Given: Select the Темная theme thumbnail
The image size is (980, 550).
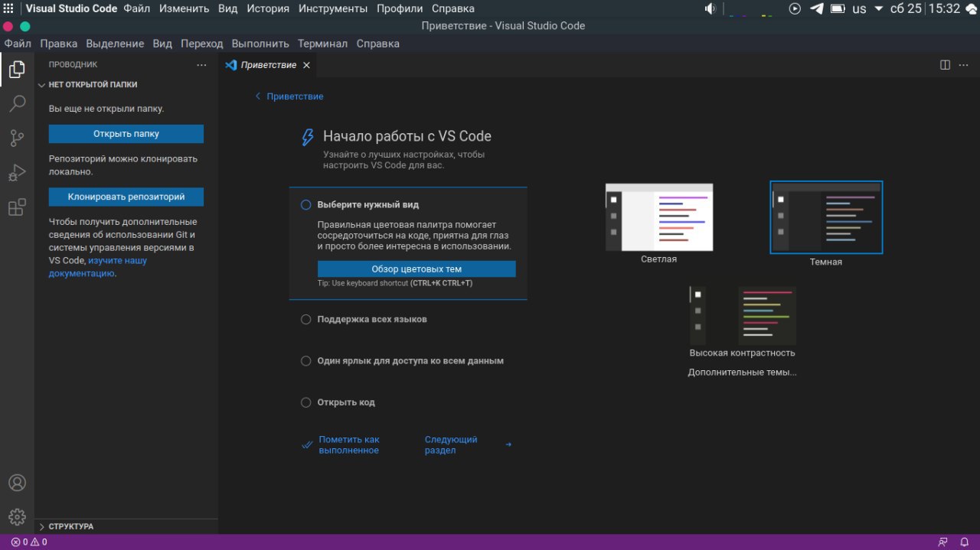Looking at the screenshot, I should pos(826,217).
